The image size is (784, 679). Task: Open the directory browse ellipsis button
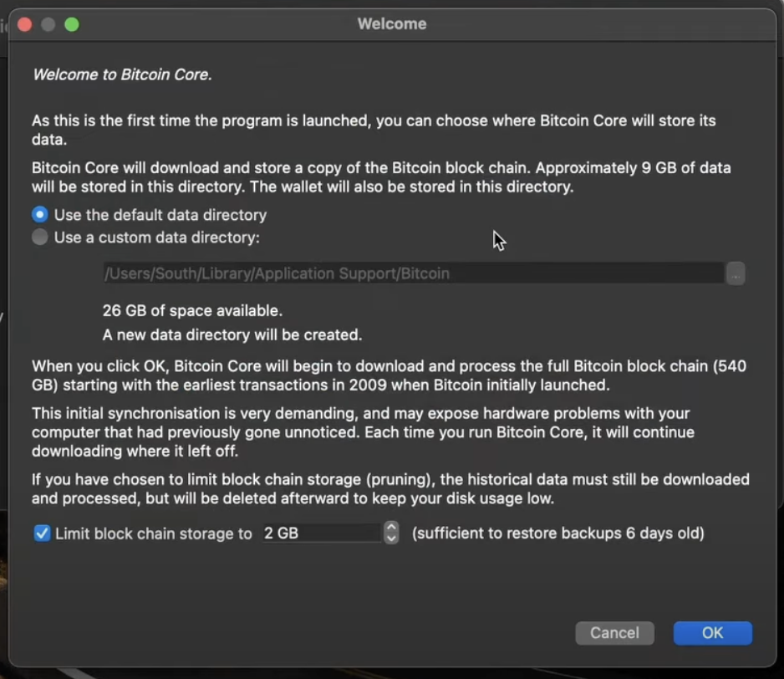point(736,273)
